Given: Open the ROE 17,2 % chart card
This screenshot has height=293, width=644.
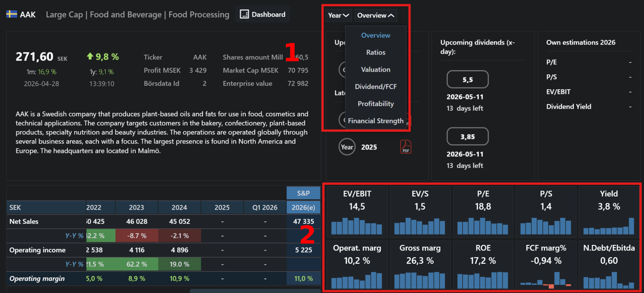Looking at the screenshot, I should [x=483, y=265].
